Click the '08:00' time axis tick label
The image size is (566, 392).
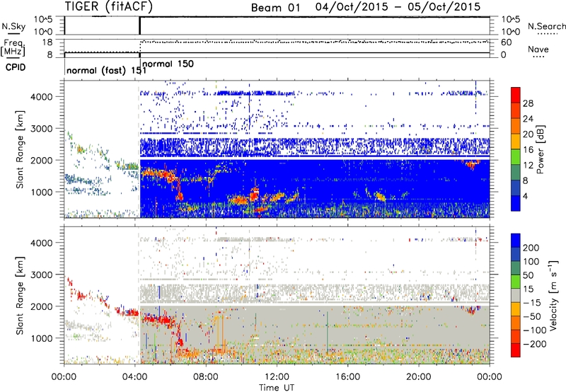click(206, 377)
